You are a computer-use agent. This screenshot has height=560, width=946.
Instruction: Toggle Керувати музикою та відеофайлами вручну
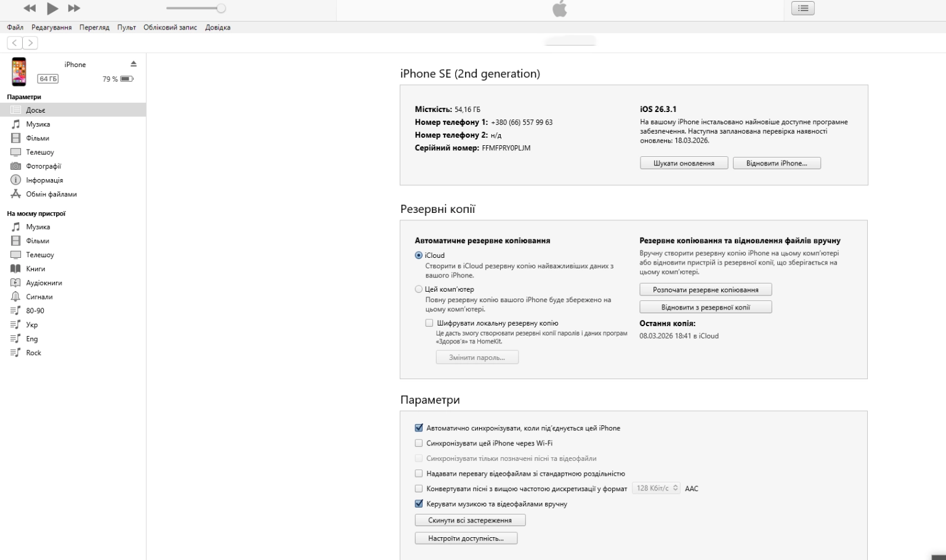point(419,503)
